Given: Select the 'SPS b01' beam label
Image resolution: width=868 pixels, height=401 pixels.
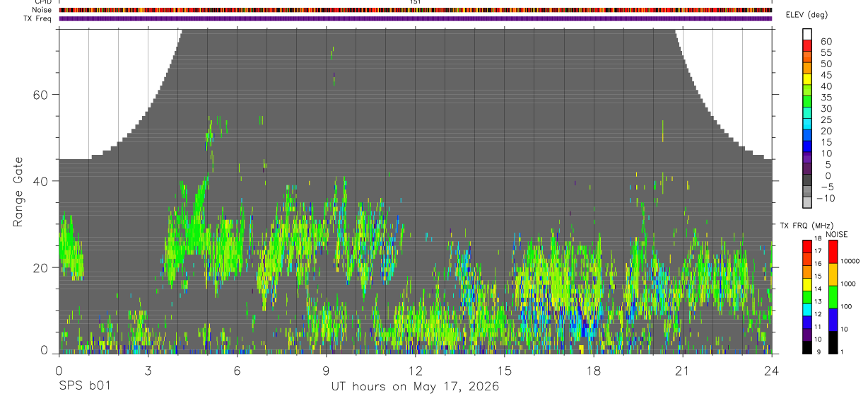Looking at the screenshot, I should click(84, 387).
